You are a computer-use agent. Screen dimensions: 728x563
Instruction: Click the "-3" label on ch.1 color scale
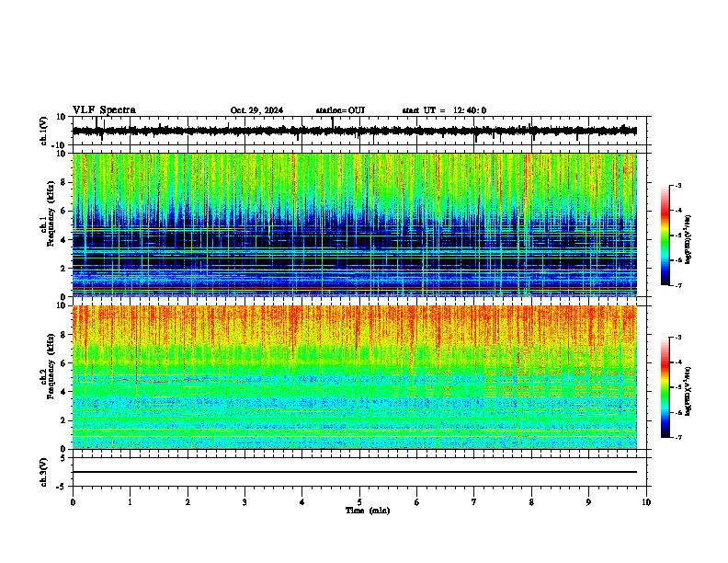pyautogui.click(x=678, y=186)
